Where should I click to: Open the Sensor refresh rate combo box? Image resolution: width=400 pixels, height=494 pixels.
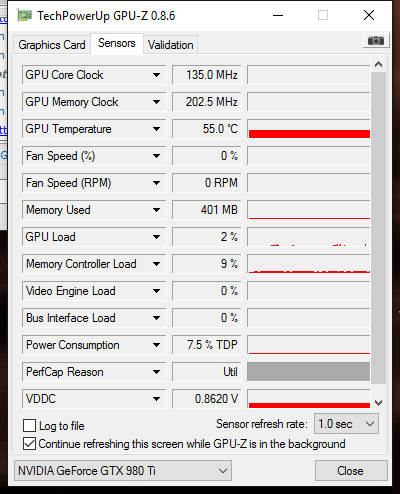click(346, 424)
